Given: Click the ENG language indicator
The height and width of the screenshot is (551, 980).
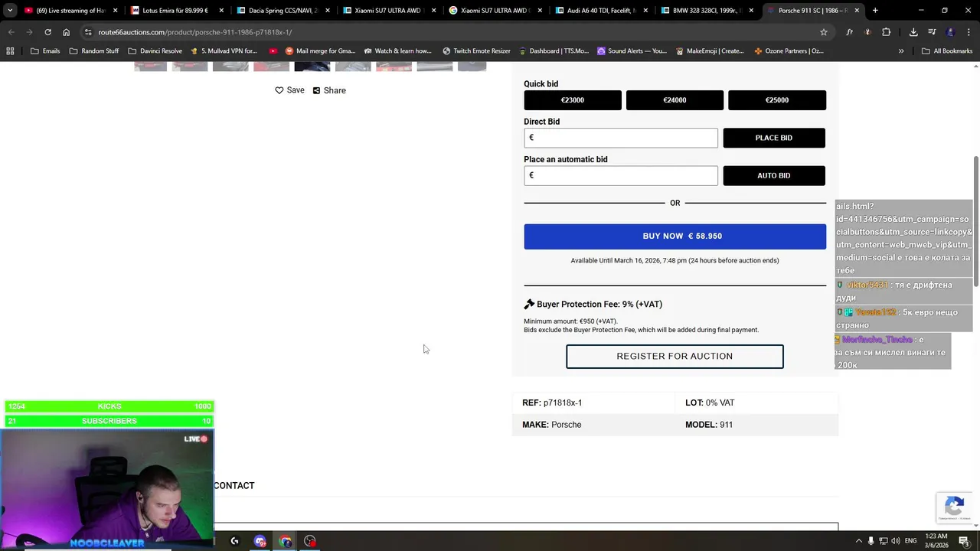Looking at the screenshot, I should 910,541.
